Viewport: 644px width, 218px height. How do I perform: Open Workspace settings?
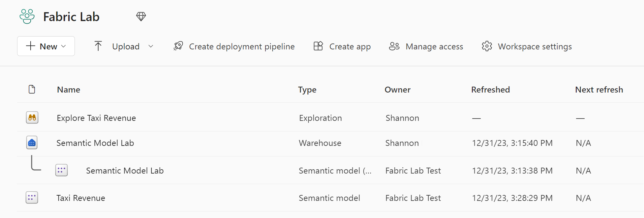(x=535, y=46)
